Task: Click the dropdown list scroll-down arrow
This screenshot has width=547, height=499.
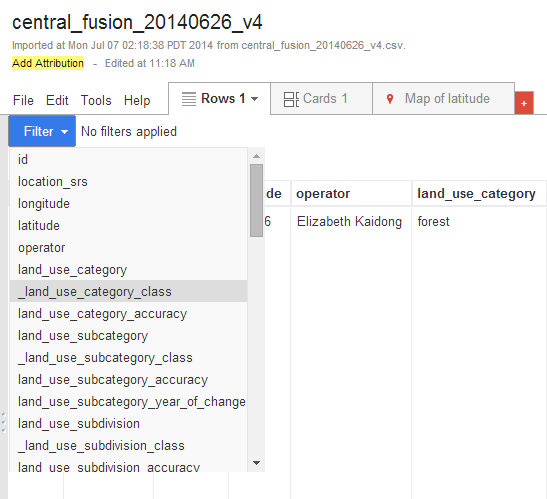Action: [256, 463]
